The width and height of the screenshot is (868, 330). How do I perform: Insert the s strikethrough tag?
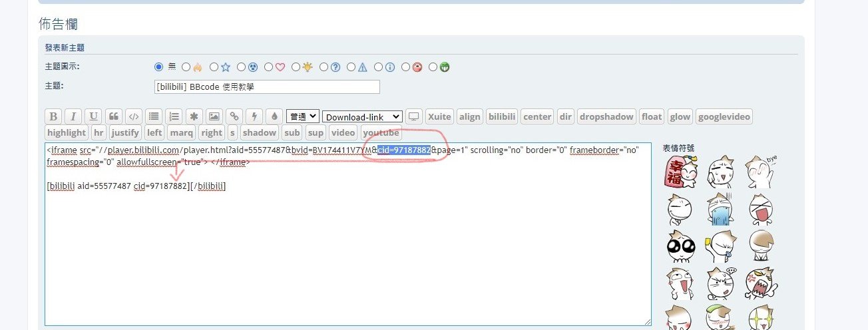[x=232, y=132]
